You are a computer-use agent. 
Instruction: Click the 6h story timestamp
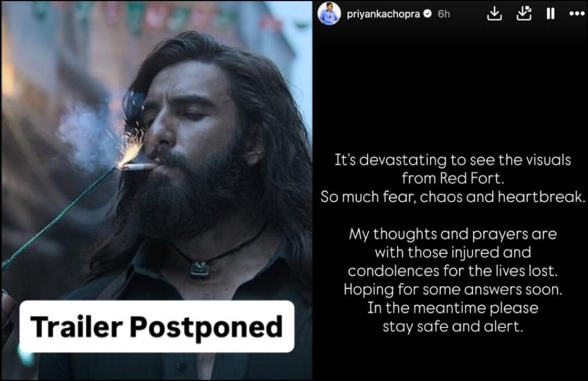[444, 14]
